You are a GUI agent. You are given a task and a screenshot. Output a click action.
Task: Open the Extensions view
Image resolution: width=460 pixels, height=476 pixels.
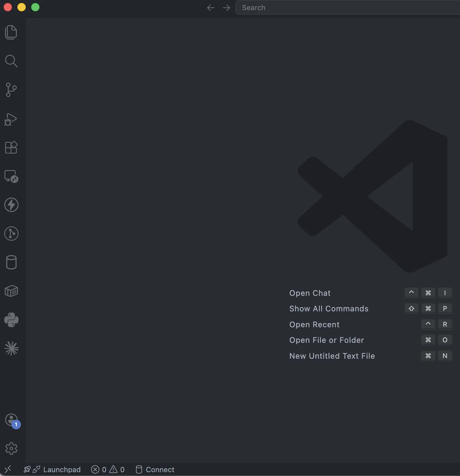(11, 147)
